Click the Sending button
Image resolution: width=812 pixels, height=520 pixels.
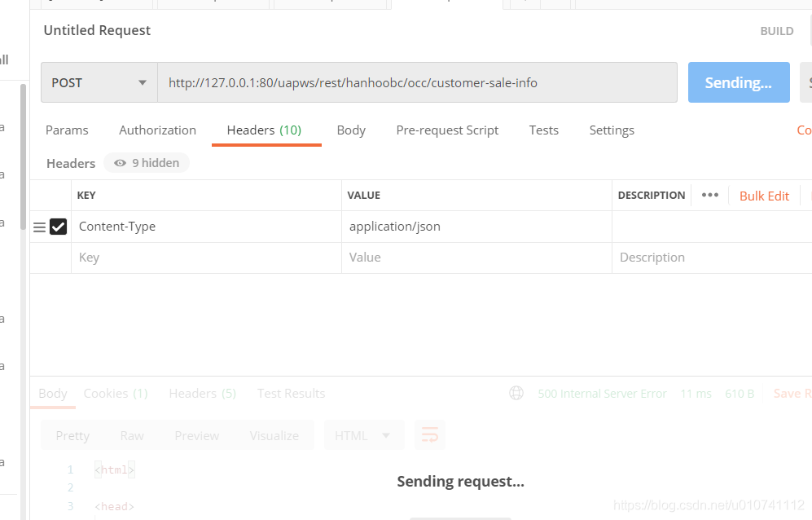point(738,82)
